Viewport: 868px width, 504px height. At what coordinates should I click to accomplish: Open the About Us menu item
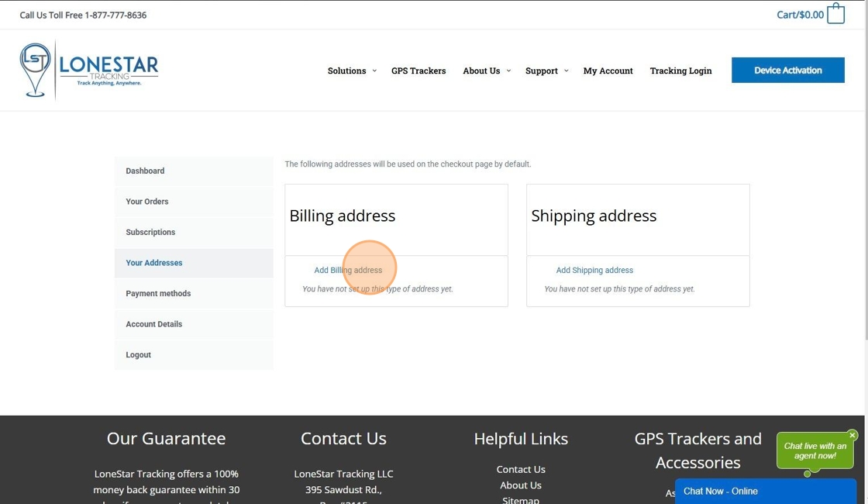[x=481, y=71]
